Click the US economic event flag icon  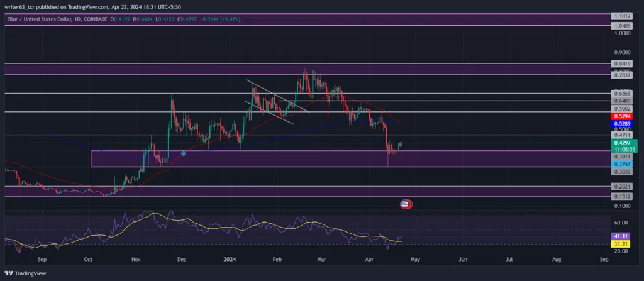(x=406, y=204)
